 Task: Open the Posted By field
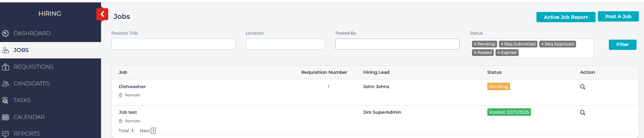(x=397, y=44)
